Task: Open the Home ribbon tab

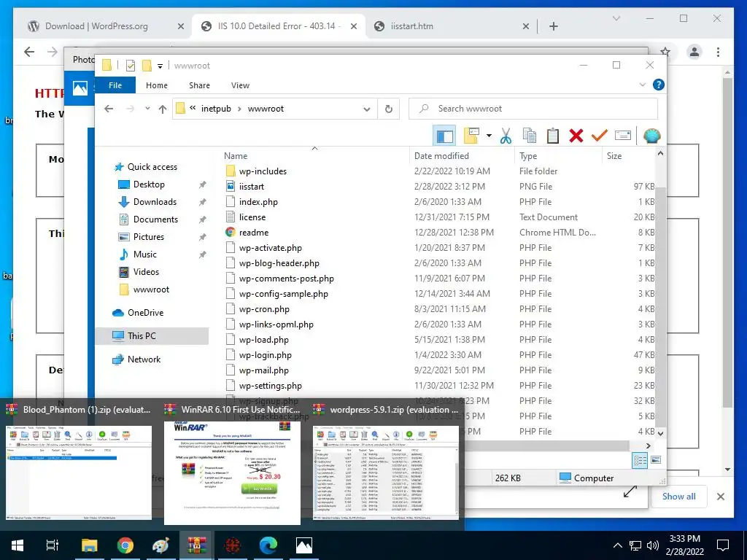Action: (x=157, y=85)
